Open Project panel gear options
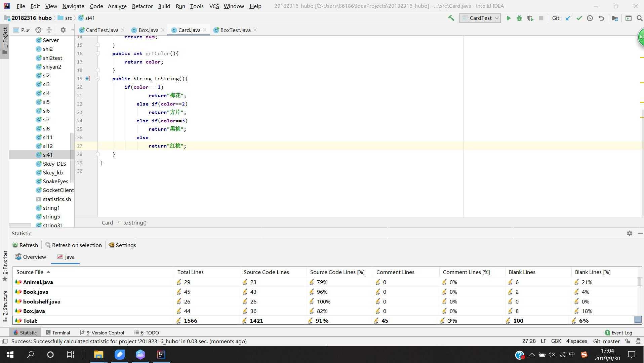 tap(63, 30)
